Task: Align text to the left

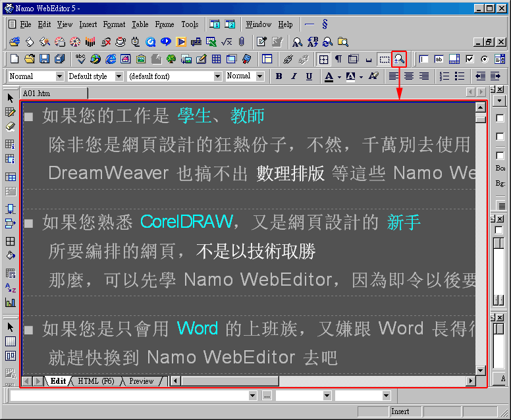Action: point(394,76)
